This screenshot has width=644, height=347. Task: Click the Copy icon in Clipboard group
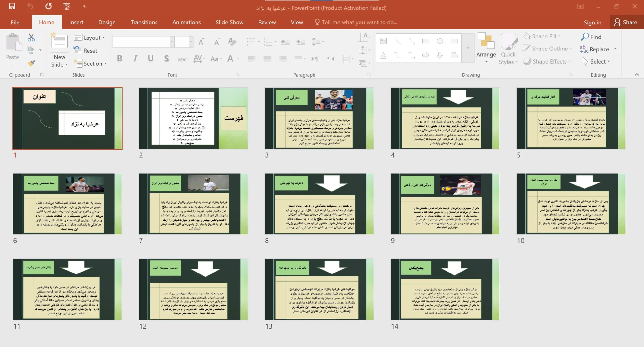[31, 51]
